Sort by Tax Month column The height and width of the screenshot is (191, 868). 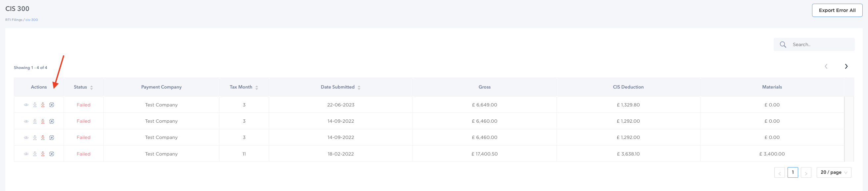tap(257, 88)
